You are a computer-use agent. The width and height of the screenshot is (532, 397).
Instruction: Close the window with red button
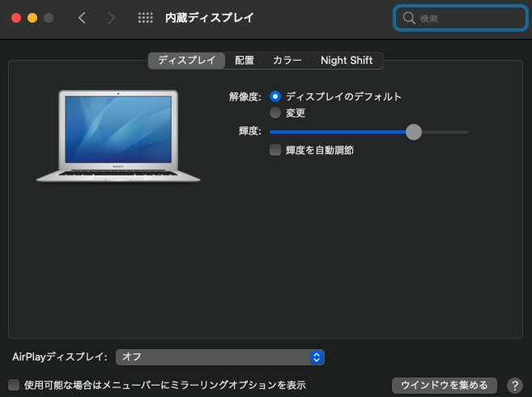click(x=16, y=18)
